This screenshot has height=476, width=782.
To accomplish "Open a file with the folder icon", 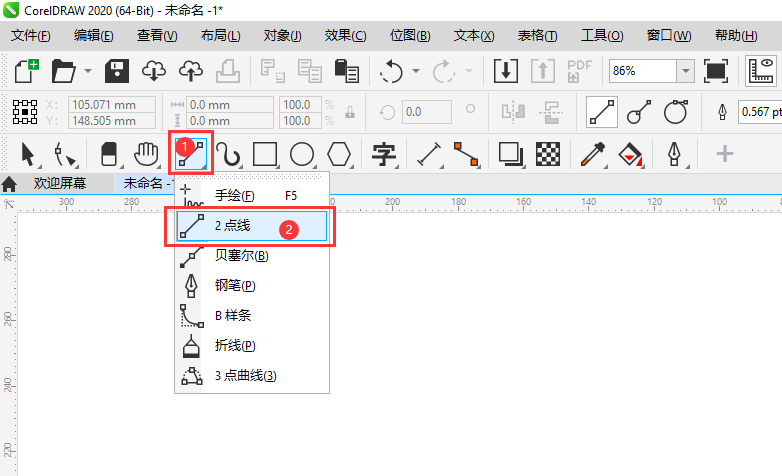I will pos(63,71).
